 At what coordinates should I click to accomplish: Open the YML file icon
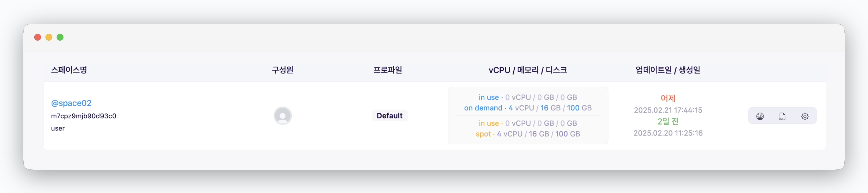click(782, 116)
